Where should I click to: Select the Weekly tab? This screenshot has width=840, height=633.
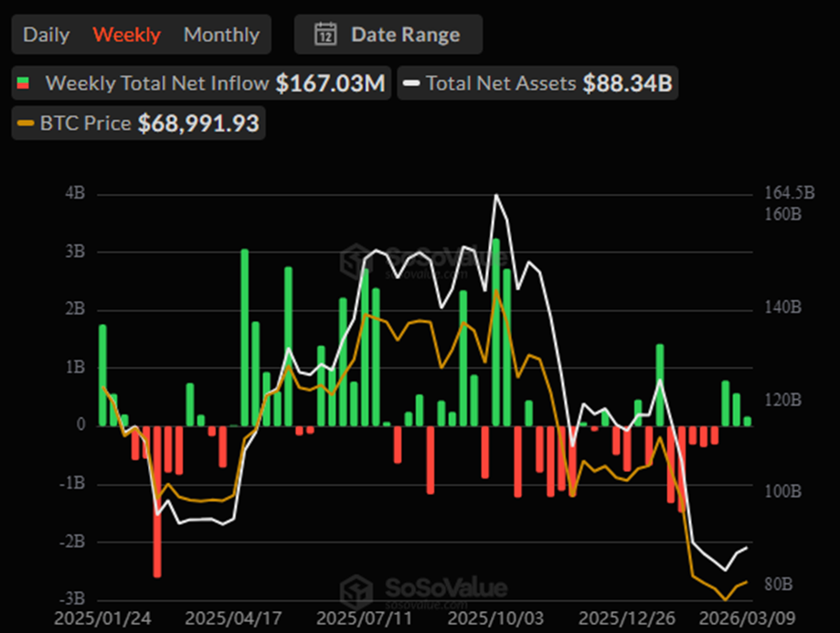click(126, 35)
